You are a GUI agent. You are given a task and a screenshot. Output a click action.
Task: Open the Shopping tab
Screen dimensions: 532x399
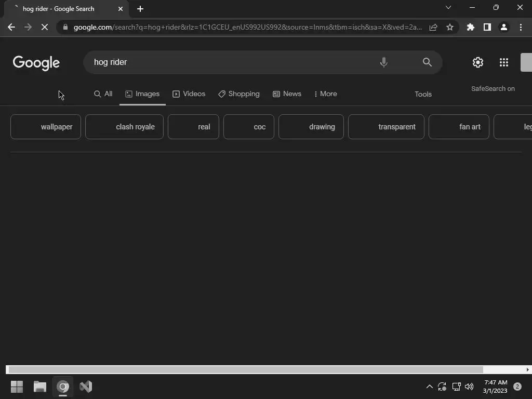point(239,94)
